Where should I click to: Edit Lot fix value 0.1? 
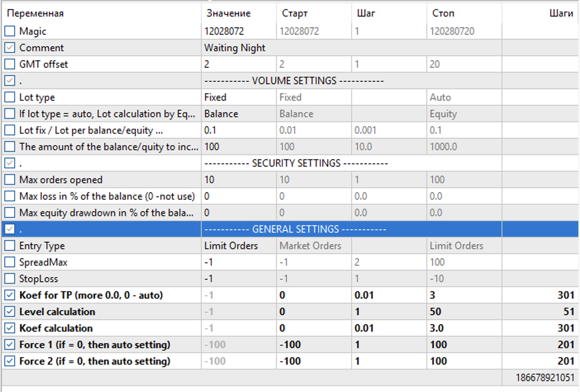point(239,130)
